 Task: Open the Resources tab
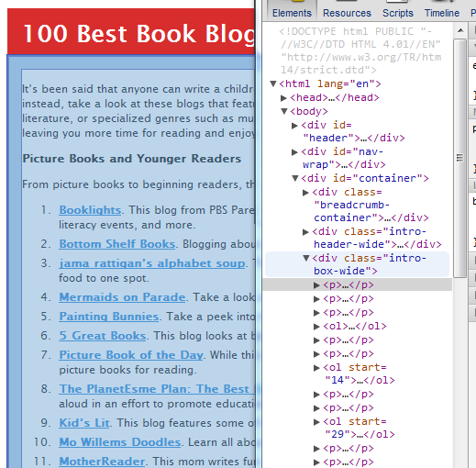point(347,13)
